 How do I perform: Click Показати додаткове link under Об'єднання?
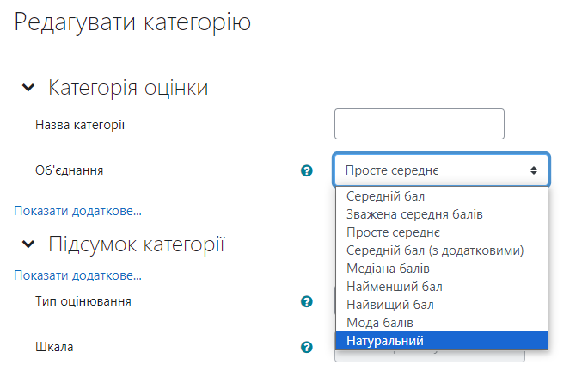point(77,211)
